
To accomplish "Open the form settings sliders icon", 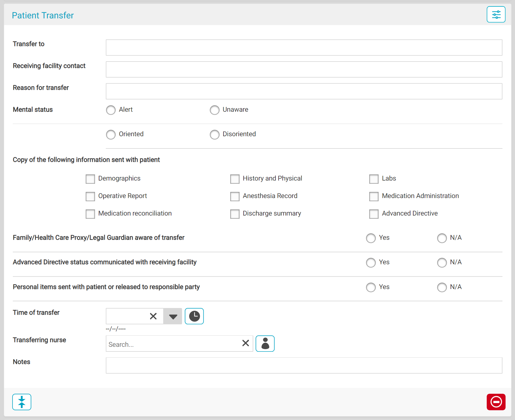I will click(496, 15).
